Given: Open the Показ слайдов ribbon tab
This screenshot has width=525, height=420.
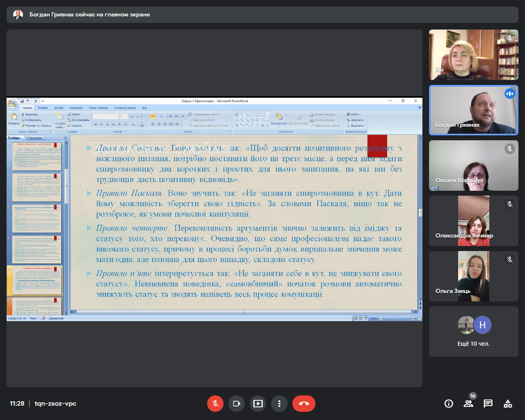Looking at the screenshot, I should pyautogui.click(x=98, y=108).
